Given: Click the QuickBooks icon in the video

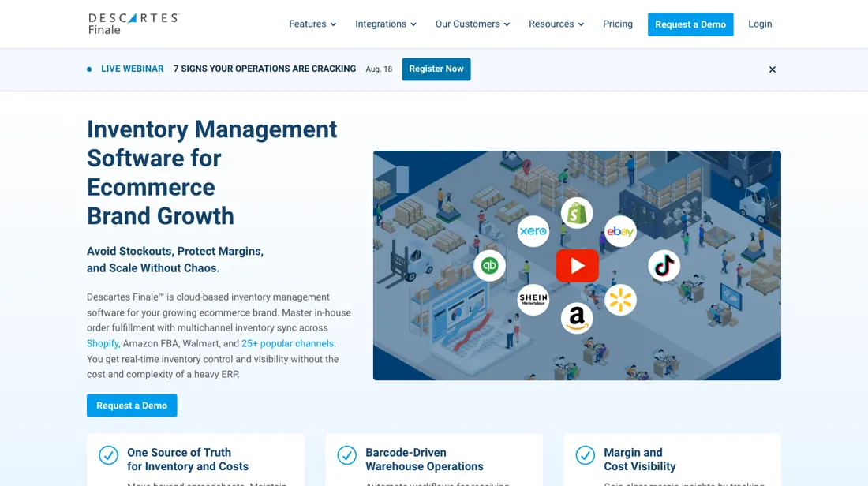Looking at the screenshot, I should pyautogui.click(x=489, y=266).
